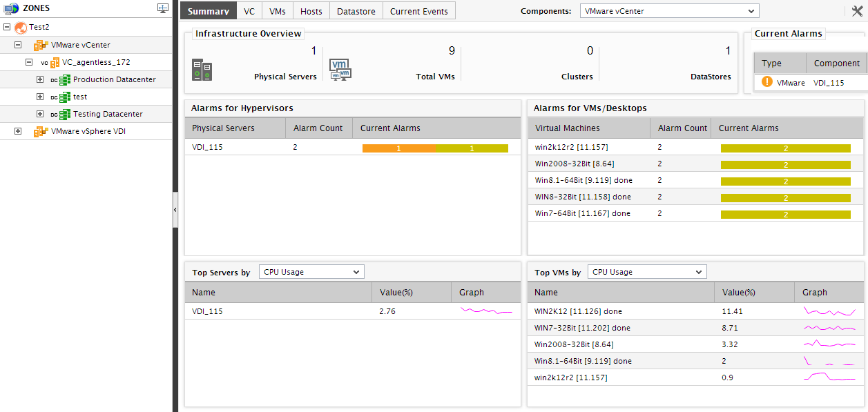Open the Top VMs by CPU Usage dropdown
The width and height of the screenshot is (868, 412).
tap(647, 272)
